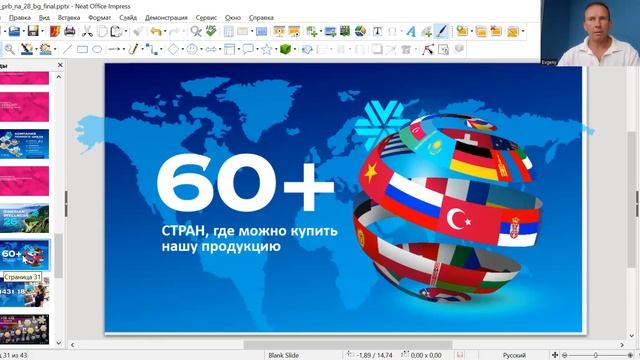640x360 pixels.
Task: Open dropdown arrow next to 3D objects cube
Action: 295,50
